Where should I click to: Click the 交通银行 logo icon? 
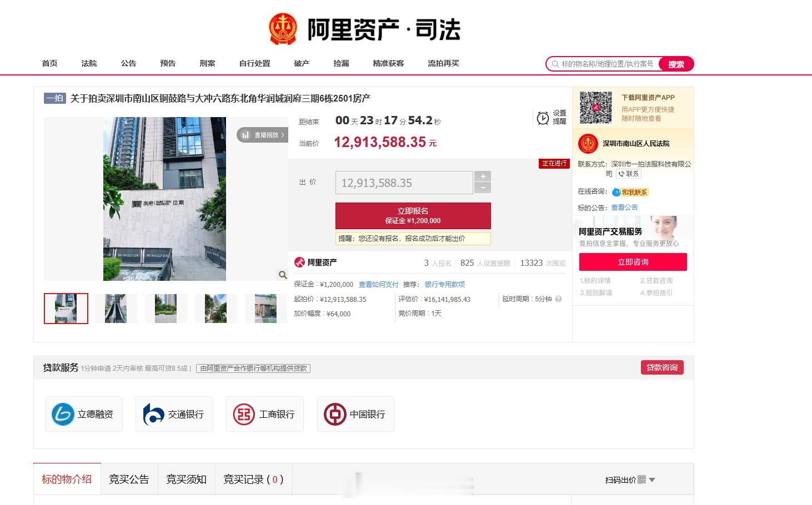coord(153,414)
